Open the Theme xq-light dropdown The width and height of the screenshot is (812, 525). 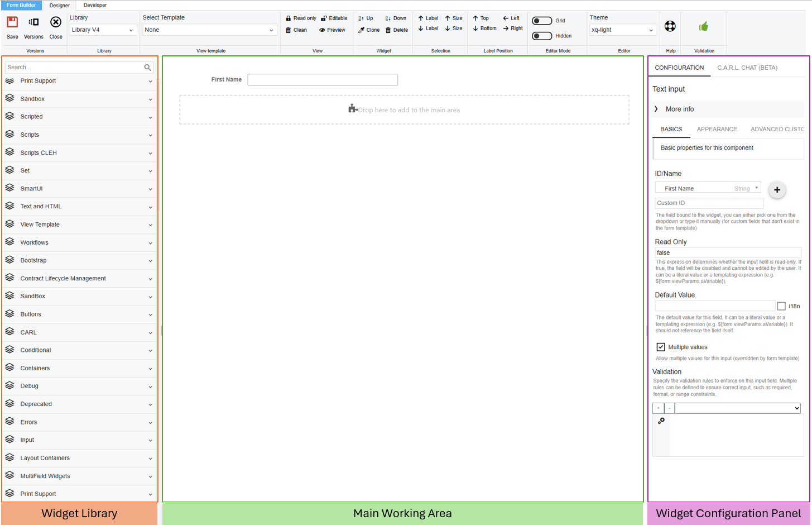pos(622,30)
